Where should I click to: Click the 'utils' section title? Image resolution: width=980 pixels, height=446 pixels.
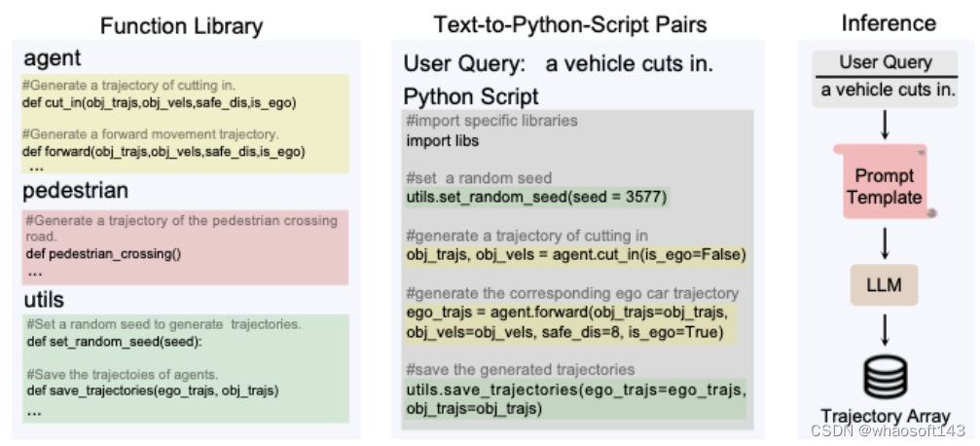(44, 300)
